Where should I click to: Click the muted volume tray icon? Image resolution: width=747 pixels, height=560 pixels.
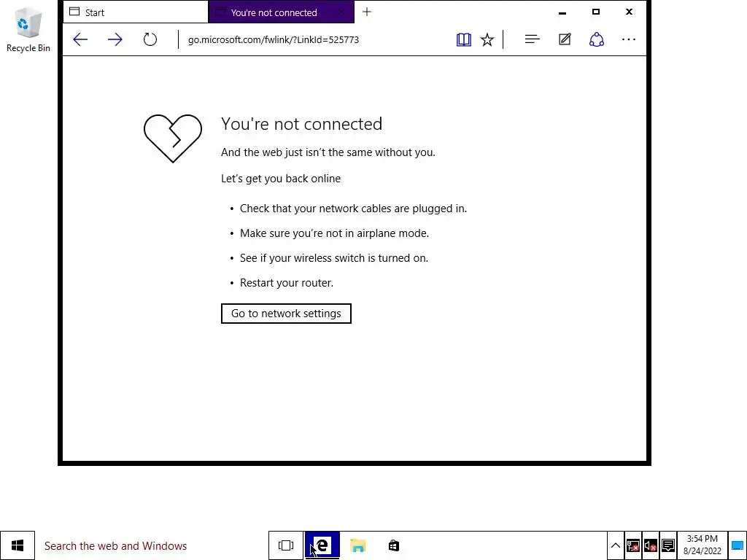650,545
